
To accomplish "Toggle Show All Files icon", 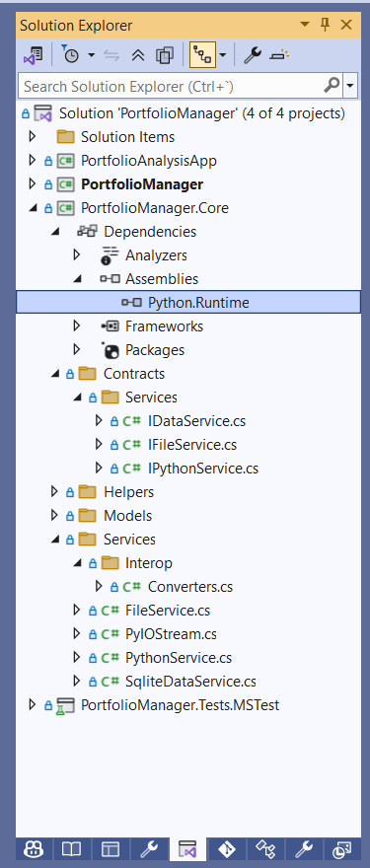I will pyautogui.click(x=165, y=55).
